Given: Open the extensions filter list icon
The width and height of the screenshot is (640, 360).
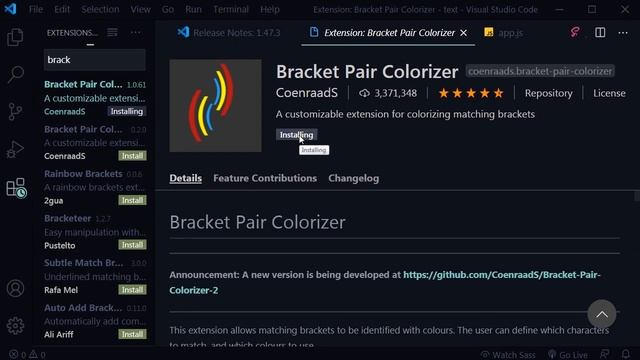Looking at the screenshot, I should pos(112,33).
